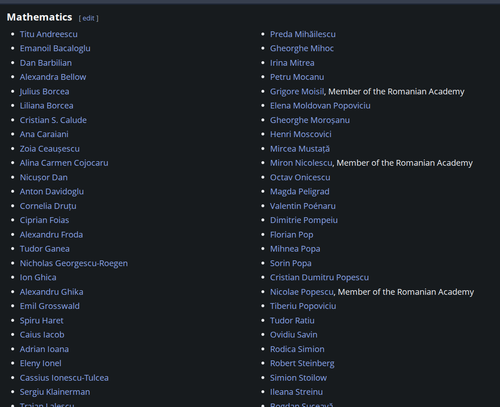Select Cristian Dumitru Popescu link

[319, 278]
